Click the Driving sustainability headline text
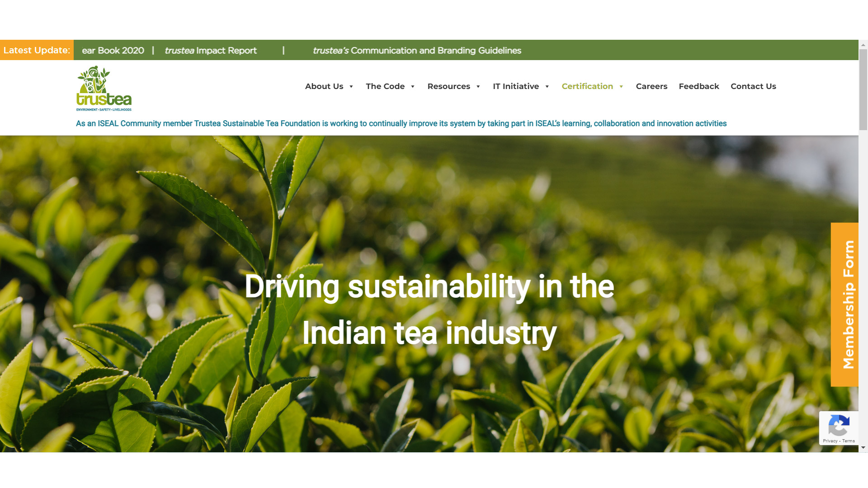 click(429, 310)
